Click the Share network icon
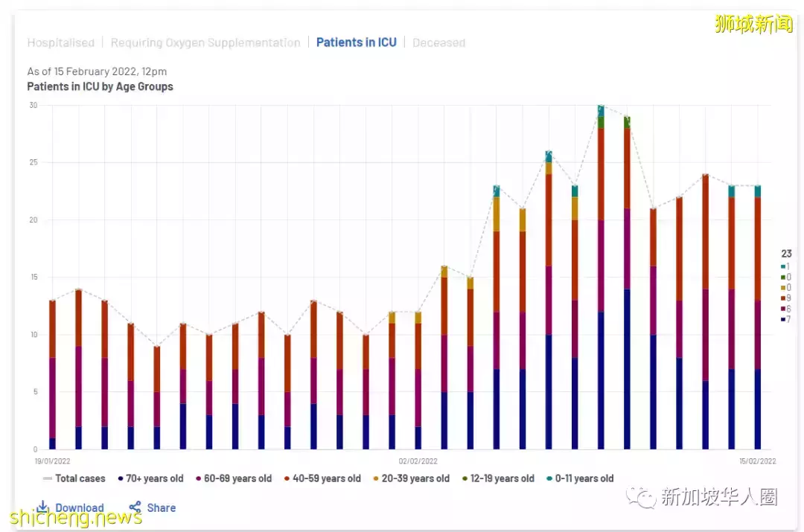This screenshot has width=804, height=532. 135,507
